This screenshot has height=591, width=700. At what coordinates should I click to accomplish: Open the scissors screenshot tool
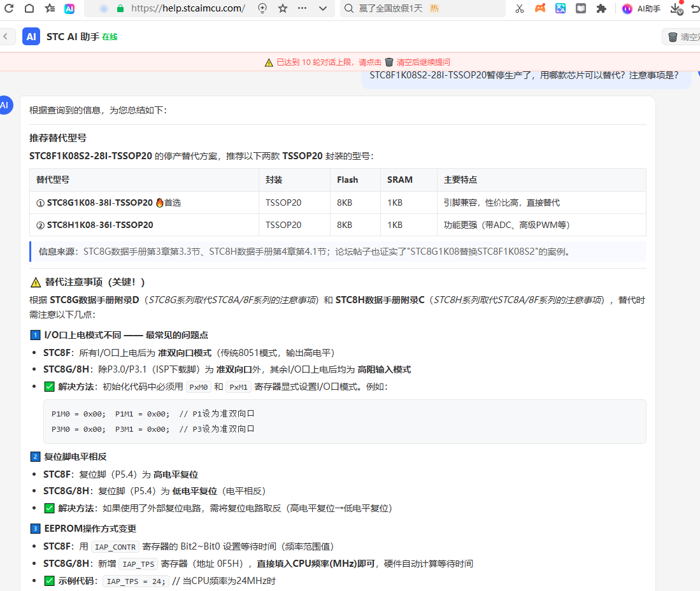pos(520,8)
